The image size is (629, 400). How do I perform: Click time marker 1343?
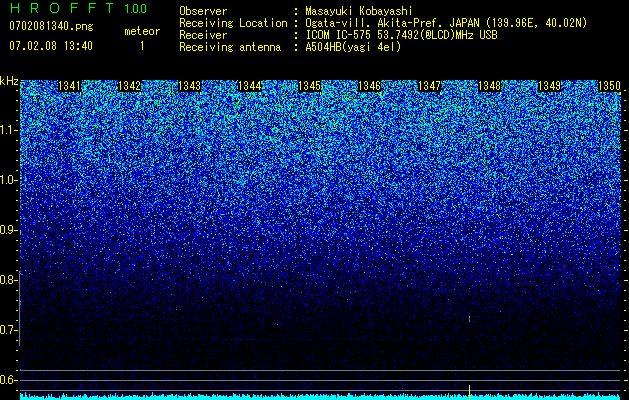(189, 86)
